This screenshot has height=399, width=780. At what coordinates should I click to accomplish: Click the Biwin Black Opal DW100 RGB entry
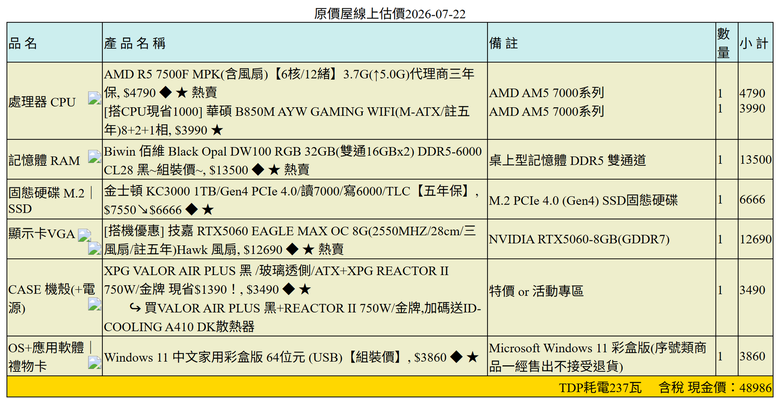(x=293, y=160)
